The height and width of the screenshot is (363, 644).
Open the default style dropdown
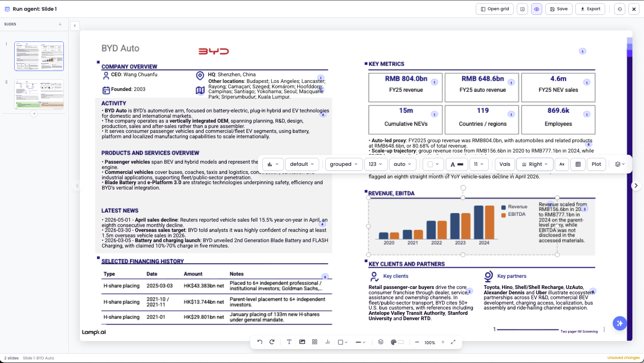[x=302, y=164]
